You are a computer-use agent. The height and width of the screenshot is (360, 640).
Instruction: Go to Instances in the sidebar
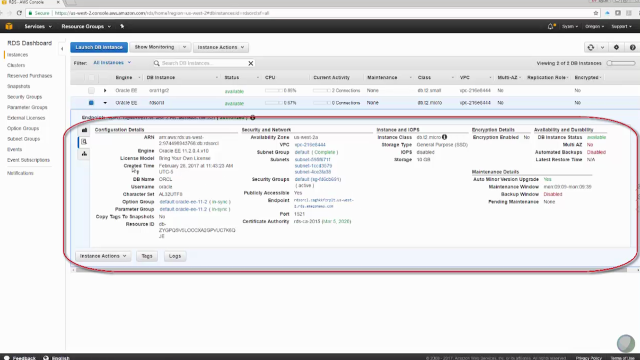[18, 55]
